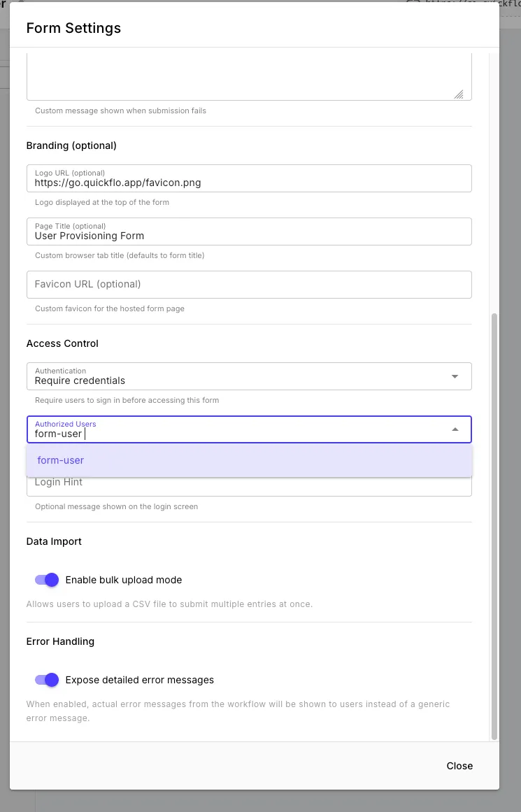Screen dimensions: 521x812
Task: Click the Login Hint input
Action: point(249,482)
